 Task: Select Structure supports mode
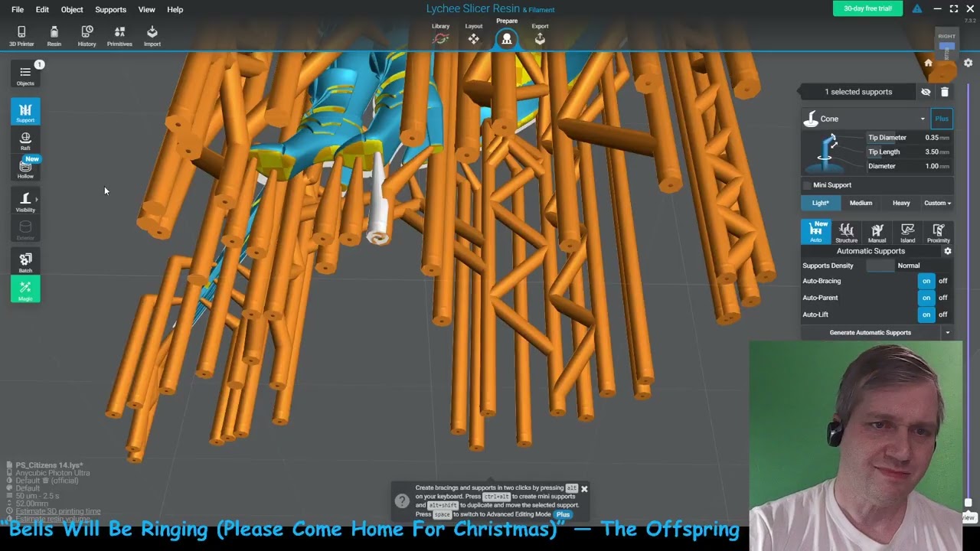[x=846, y=233]
